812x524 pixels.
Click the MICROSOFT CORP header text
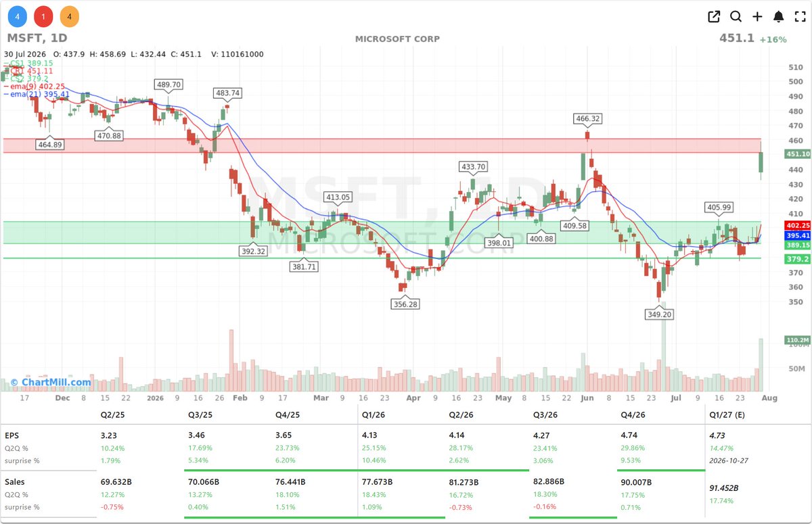point(397,39)
